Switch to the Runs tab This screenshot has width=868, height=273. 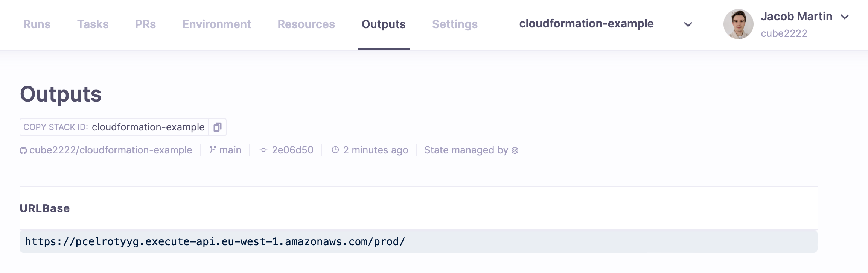click(x=37, y=24)
